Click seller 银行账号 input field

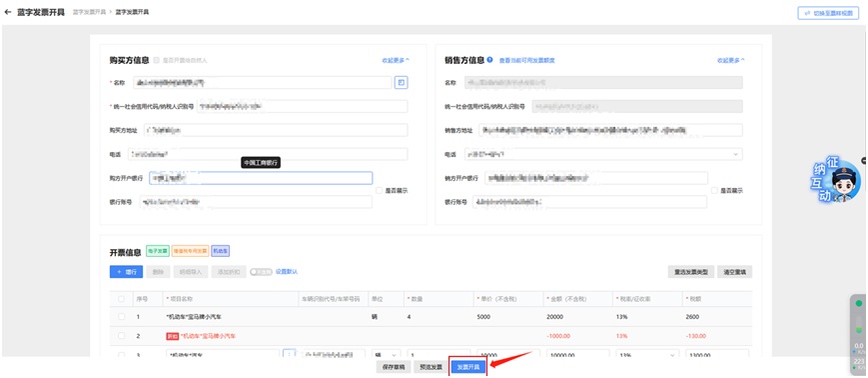[589, 202]
